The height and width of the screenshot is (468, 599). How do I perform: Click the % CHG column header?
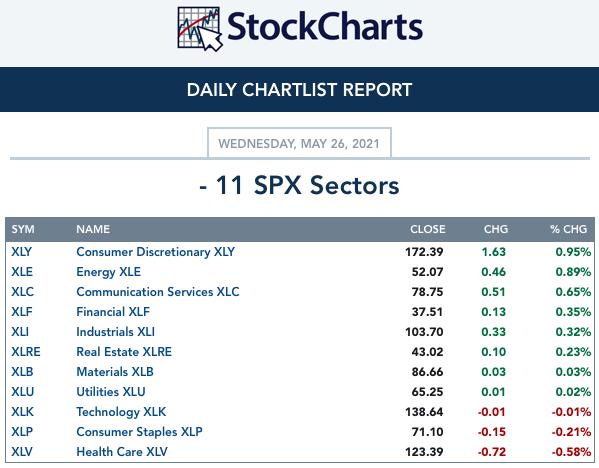(568, 229)
